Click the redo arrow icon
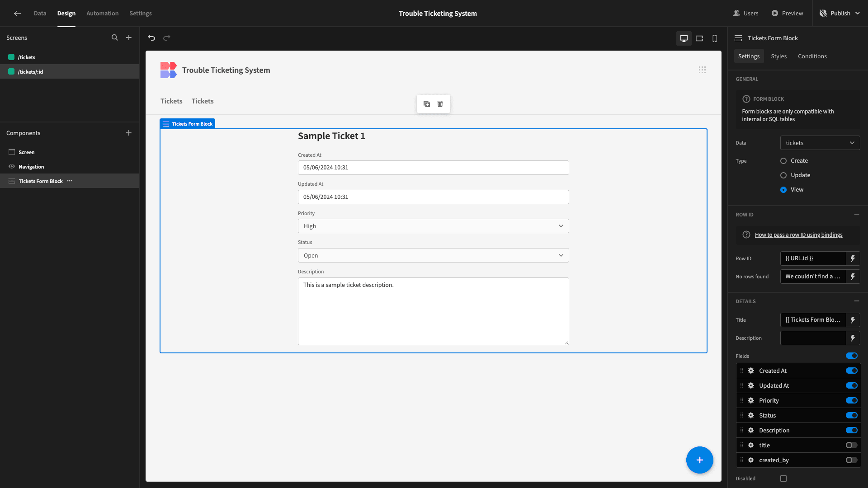Screen dimensions: 868x488 [x=167, y=38]
